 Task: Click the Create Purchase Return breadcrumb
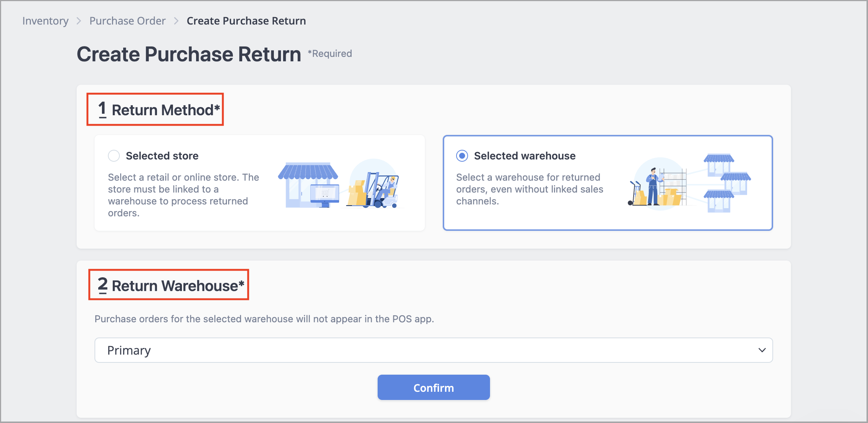click(246, 21)
